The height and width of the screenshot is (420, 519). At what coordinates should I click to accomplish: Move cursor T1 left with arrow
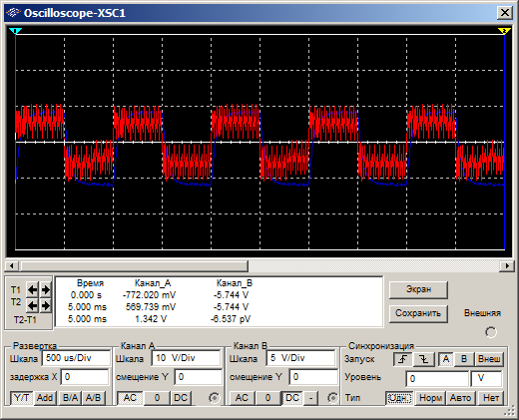pos(32,290)
